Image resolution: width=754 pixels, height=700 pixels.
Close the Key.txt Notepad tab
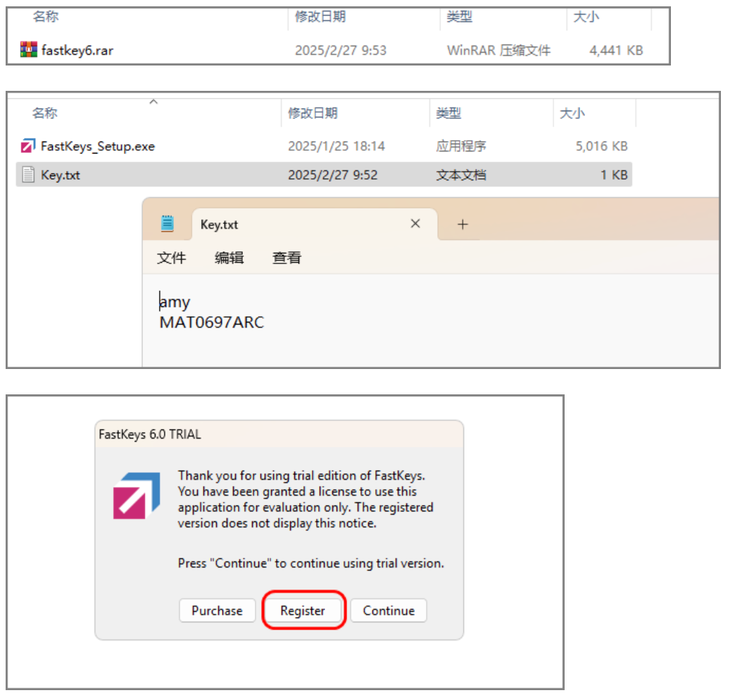click(415, 224)
